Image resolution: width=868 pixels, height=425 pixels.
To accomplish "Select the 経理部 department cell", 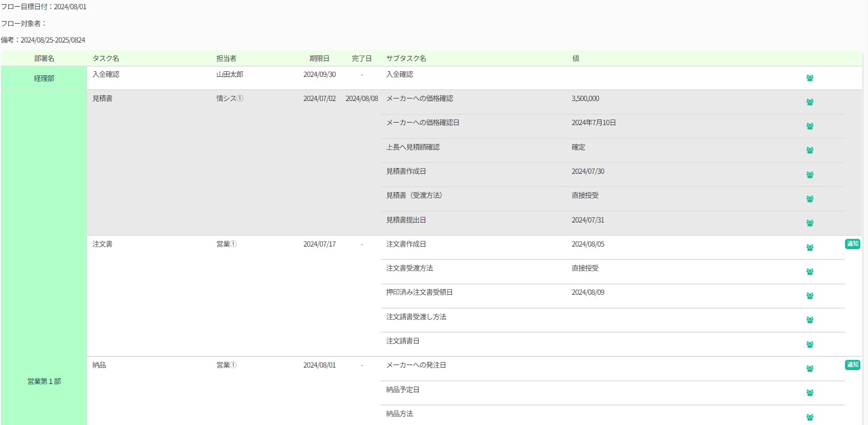I will click(44, 78).
